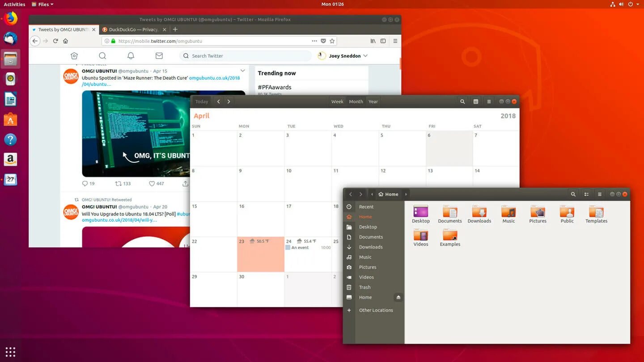The width and height of the screenshot is (644, 362).
Task: Go to next month in Calendar
Action: 229,101
